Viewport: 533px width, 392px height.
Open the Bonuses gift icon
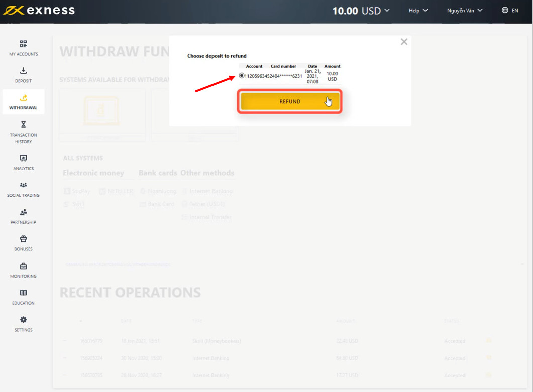(x=23, y=239)
